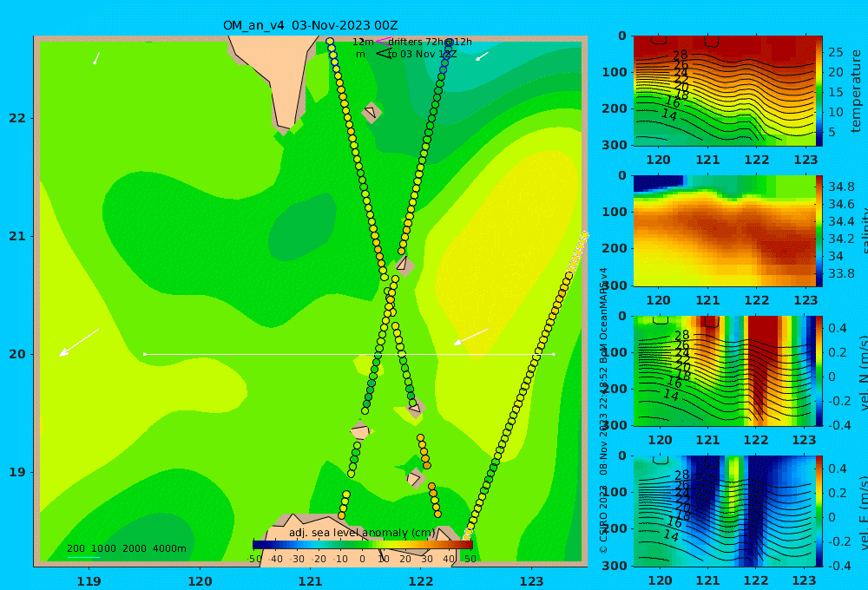The height and width of the screenshot is (590, 868).
Task: Select the 'drifters 72h@12h' legend text
Action: coord(430,42)
